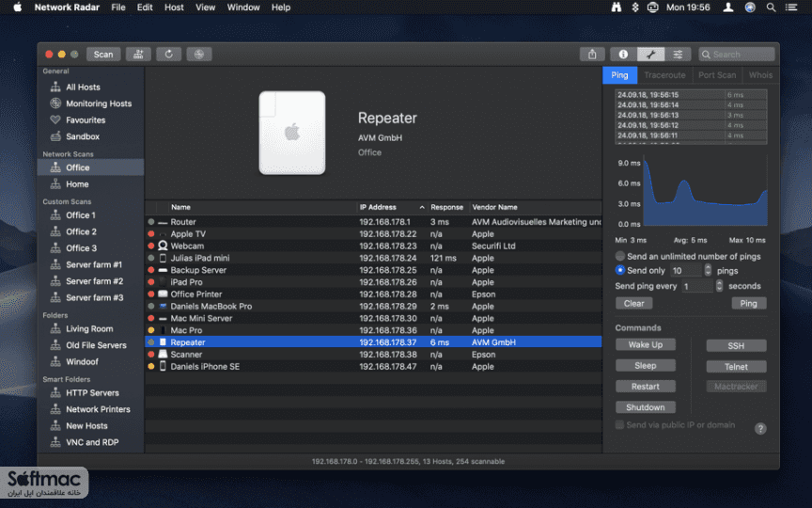
Task: Switch to the Traceroute tab
Action: tap(665, 75)
